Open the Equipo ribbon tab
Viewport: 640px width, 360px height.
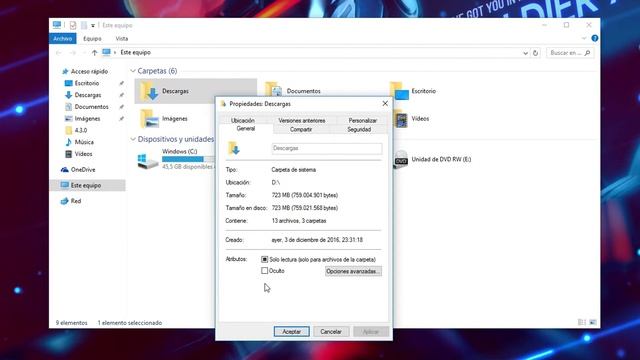[92, 38]
